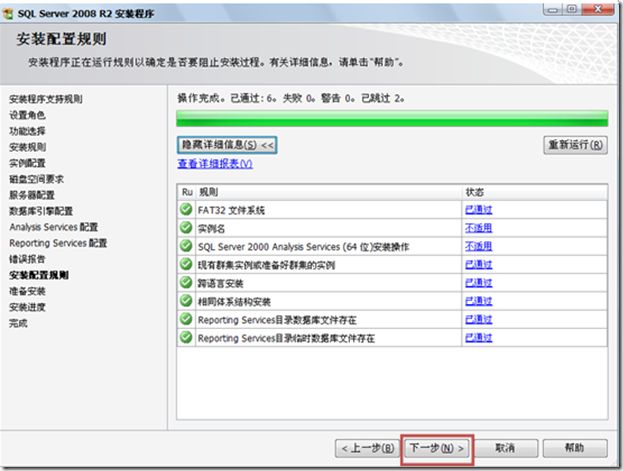Click check icon for 相同体系结构安装 rule
The width and height of the screenshot is (623, 471).
pyautogui.click(x=186, y=300)
